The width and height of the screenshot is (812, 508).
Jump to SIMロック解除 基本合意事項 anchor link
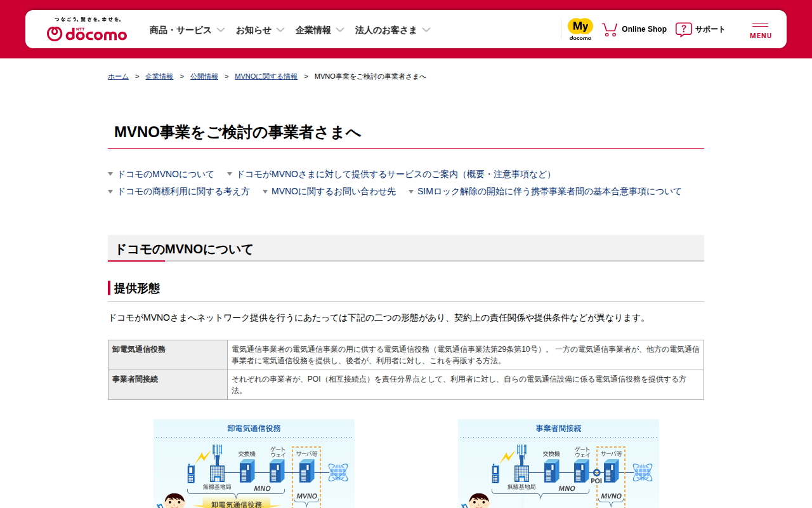coord(549,191)
